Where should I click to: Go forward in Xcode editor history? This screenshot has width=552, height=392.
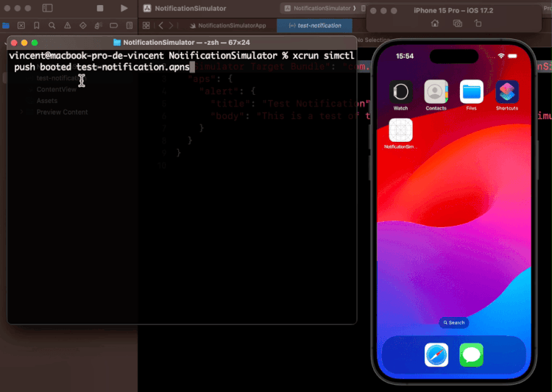tap(171, 25)
